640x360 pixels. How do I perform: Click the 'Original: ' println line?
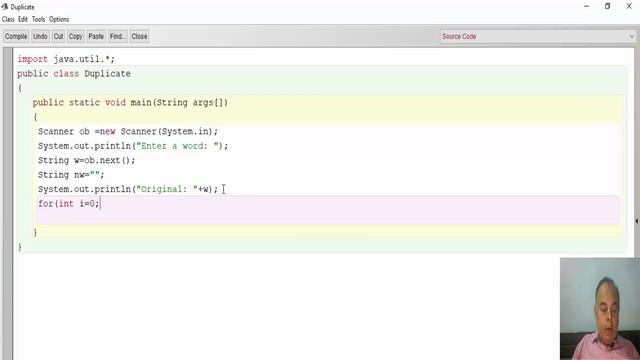[x=128, y=189]
